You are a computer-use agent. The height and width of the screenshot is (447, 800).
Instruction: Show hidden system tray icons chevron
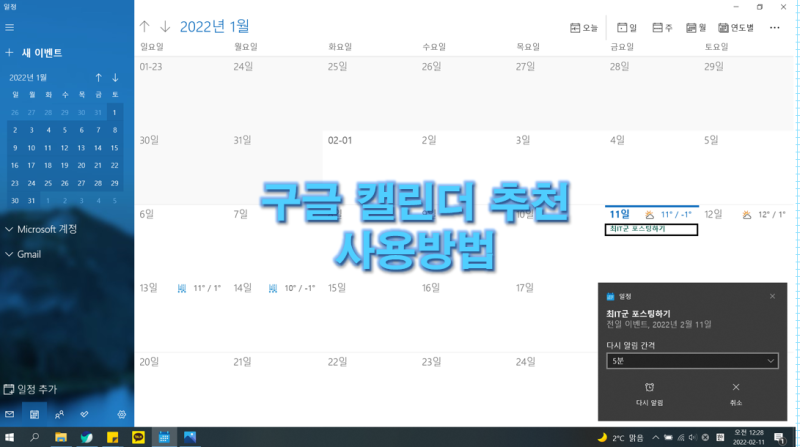click(656, 437)
